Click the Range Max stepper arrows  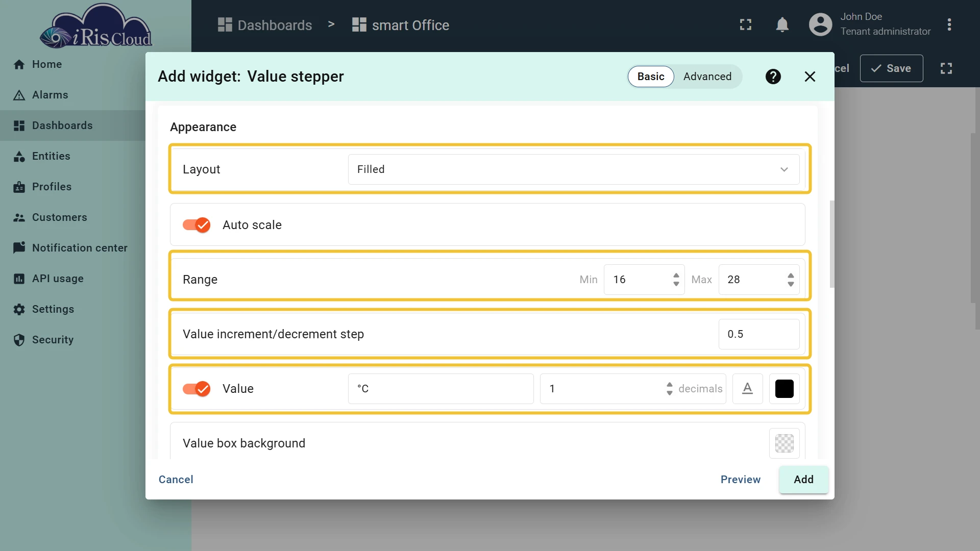pyautogui.click(x=791, y=280)
